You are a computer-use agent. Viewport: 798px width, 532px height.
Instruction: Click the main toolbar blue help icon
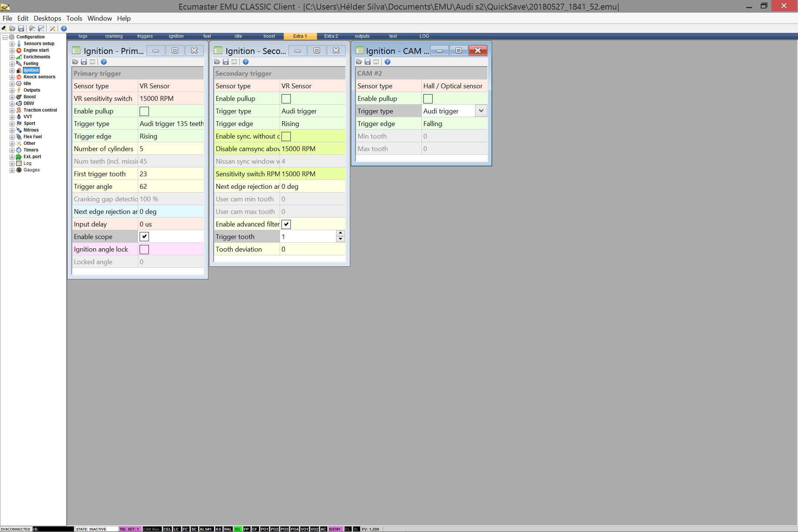[x=64, y=28]
